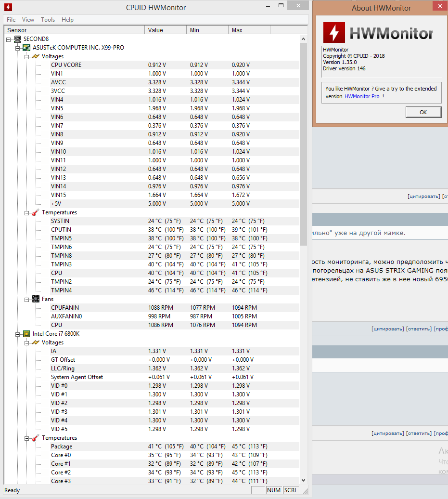Click the Value column header
This screenshot has width=448, height=499.
click(x=166, y=30)
